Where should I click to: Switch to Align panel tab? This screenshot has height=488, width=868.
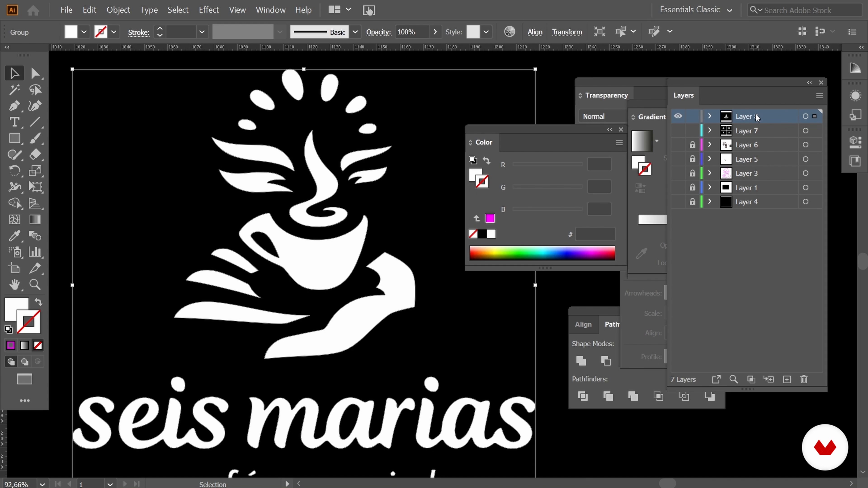[583, 324]
